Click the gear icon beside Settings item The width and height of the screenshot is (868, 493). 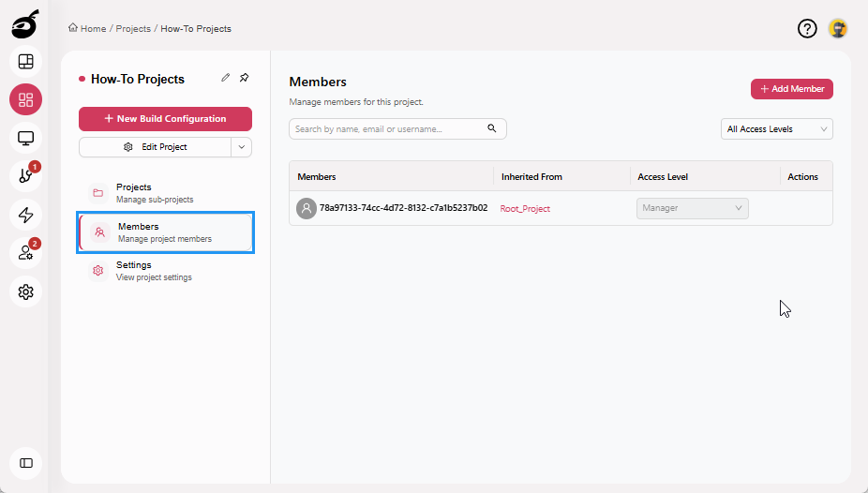(98, 271)
